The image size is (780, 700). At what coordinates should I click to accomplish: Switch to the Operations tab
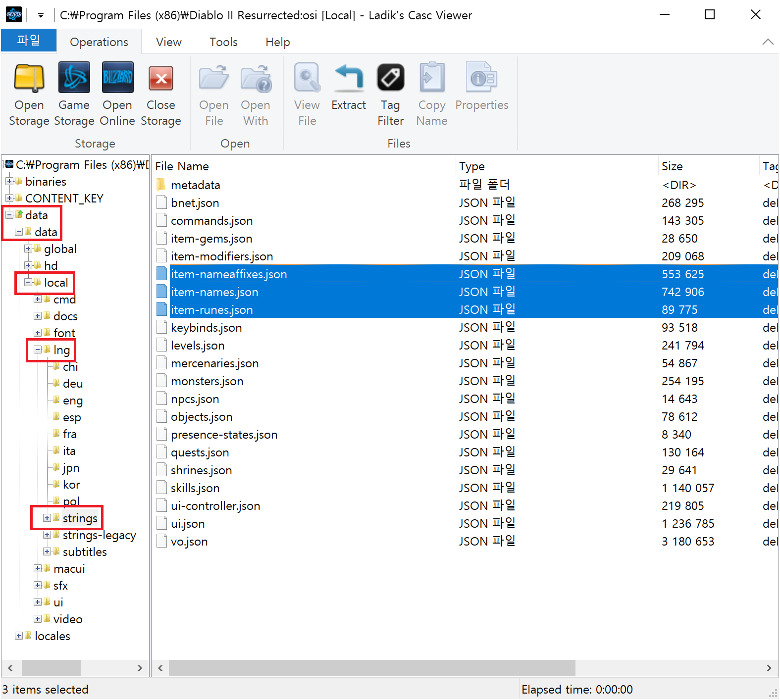tap(99, 42)
